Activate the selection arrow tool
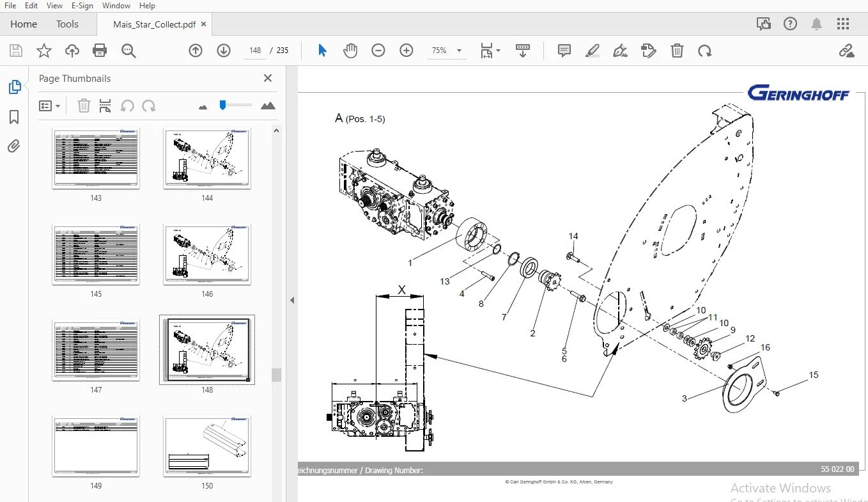This screenshot has width=868, height=502. [322, 51]
